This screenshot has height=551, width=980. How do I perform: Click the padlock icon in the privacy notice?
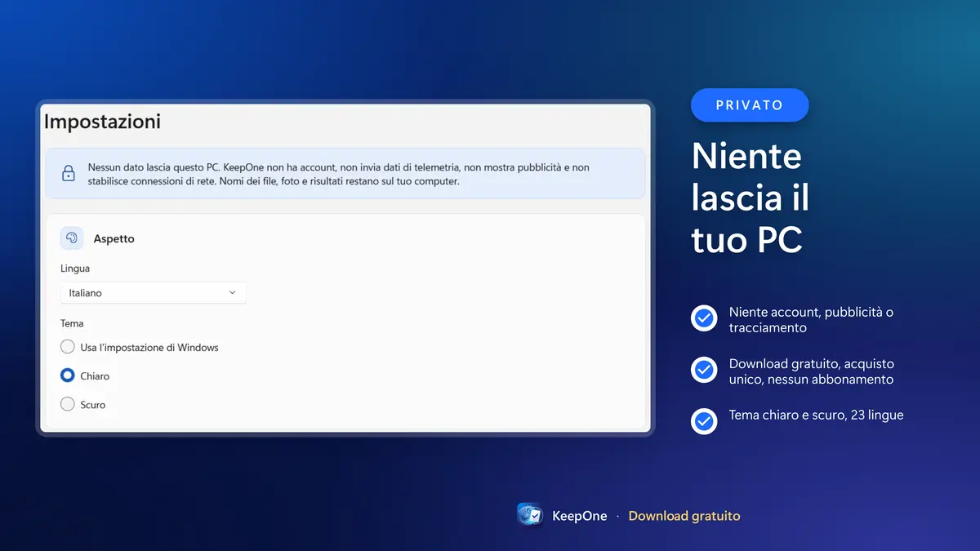(69, 173)
